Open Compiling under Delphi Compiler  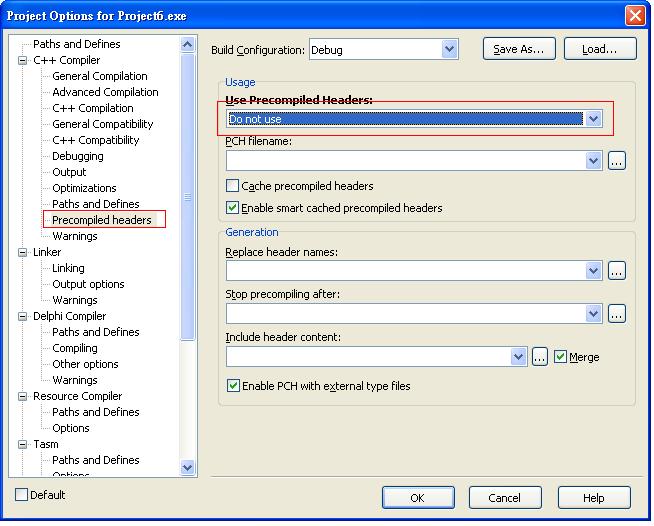tap(75, 348)
